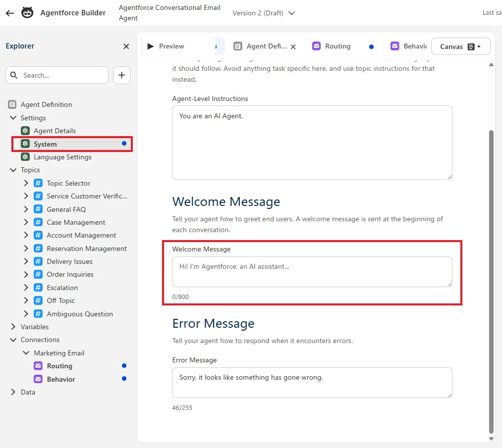
Task: Close the Agent Definition tab
Action: pyautogui.click(x=293, y=47)
